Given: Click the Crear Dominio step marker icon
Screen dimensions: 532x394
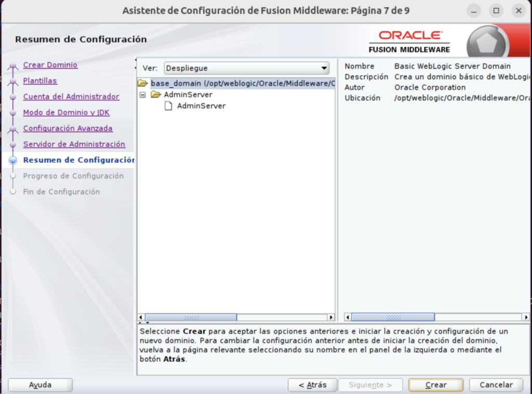Looking at the screenshot, I should (x=13, y=66).
